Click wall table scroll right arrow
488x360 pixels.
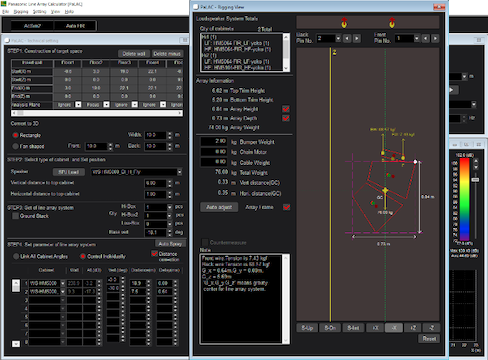point(181,113)
